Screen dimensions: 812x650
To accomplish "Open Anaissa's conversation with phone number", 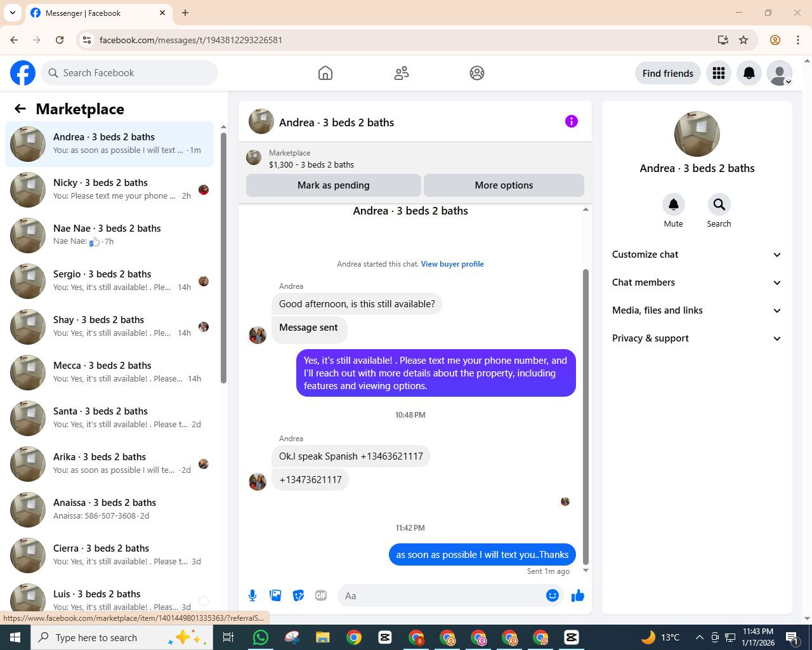I will pyautogui.click(x=109, y=510).
